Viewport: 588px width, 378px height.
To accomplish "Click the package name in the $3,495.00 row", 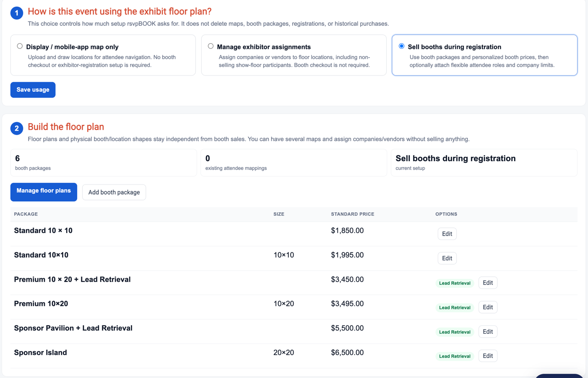I will (x=41, y=304).
